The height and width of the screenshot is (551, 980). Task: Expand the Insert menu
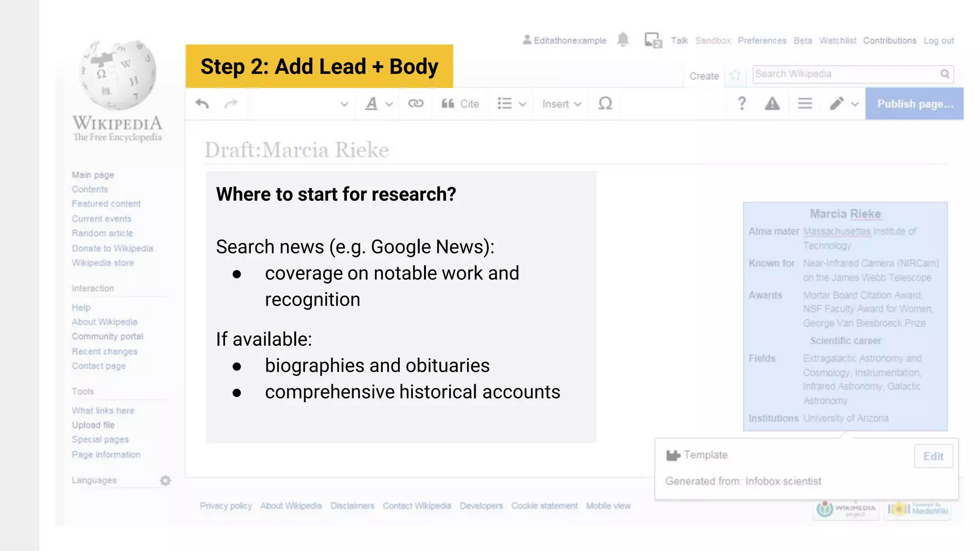(562, 104)
